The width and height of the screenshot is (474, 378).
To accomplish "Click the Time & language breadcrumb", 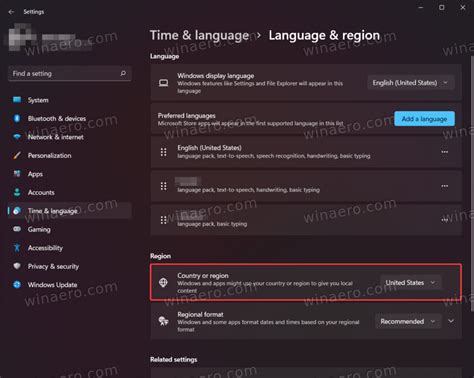I will coord(199,35).
